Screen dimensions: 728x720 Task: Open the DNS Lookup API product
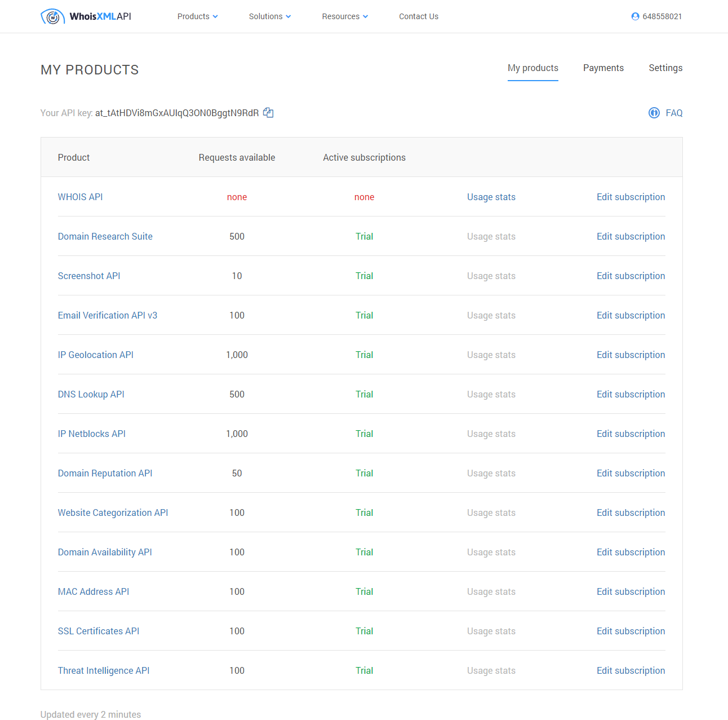(x=91, y=394)
